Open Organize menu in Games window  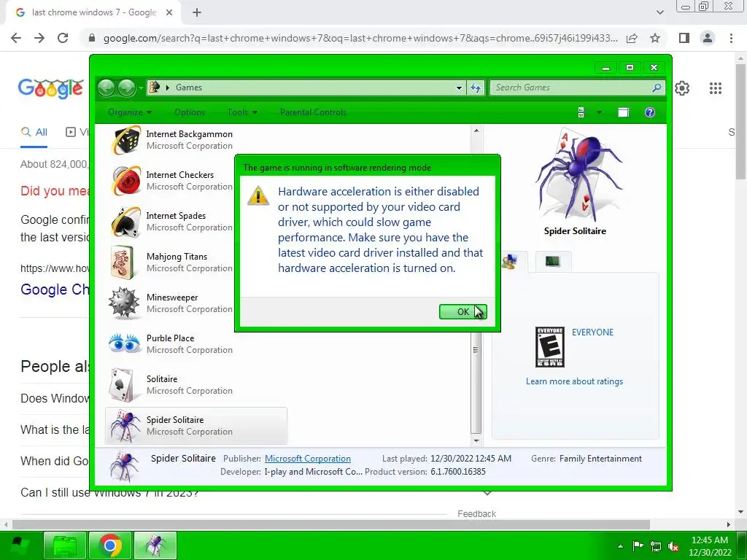(130, 112)
